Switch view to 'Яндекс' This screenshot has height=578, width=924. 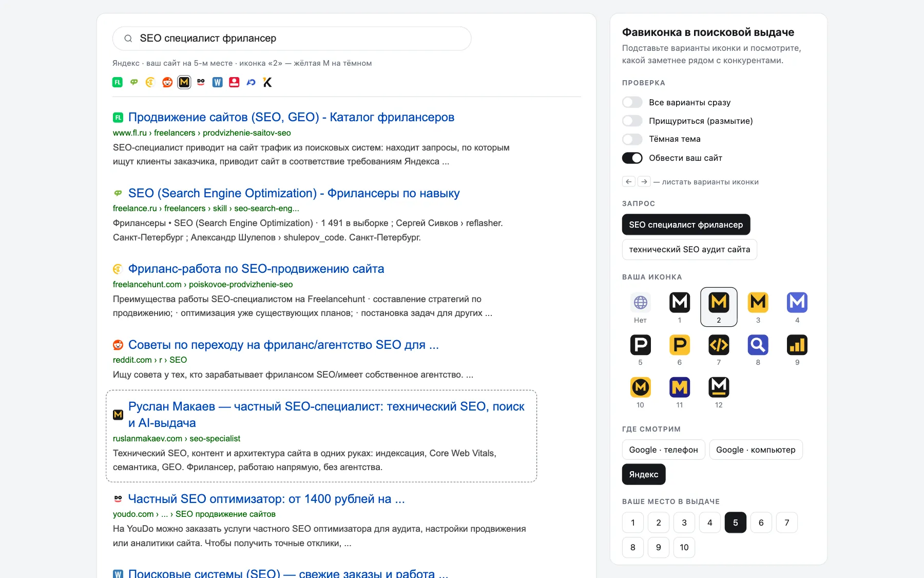(x=644, y=474)
